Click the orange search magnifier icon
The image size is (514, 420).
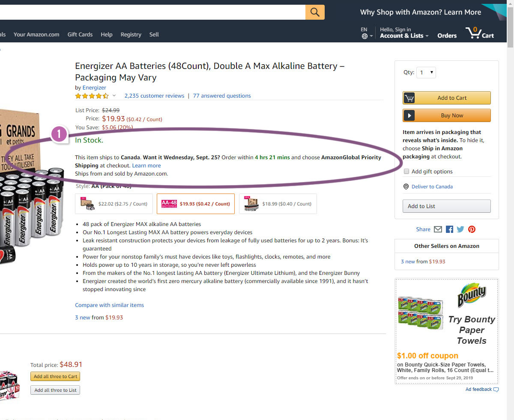tap(315, 12)
